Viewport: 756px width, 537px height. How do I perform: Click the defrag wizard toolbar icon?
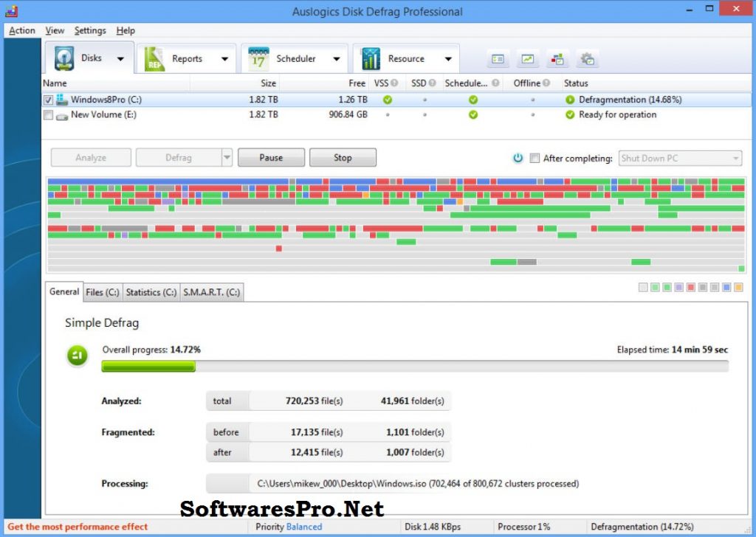(x=557, y=58)
